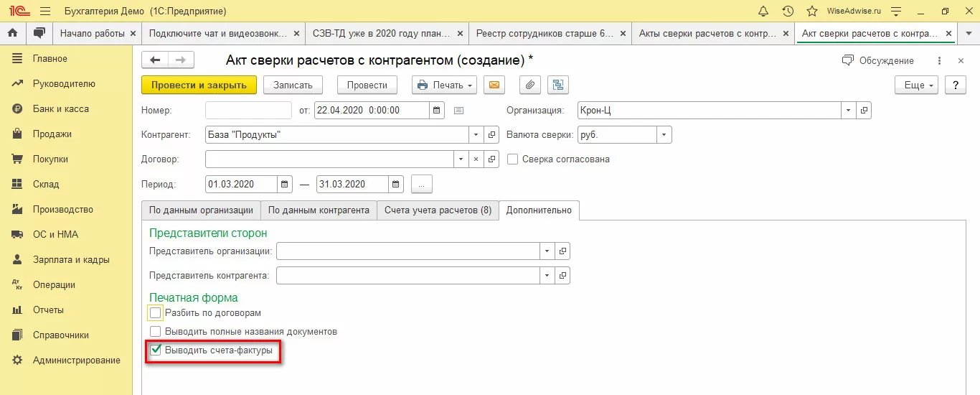Switch to Начало работы tab
Image resolution: width=980 pixels, height=395 pixels.
point(97,33)
